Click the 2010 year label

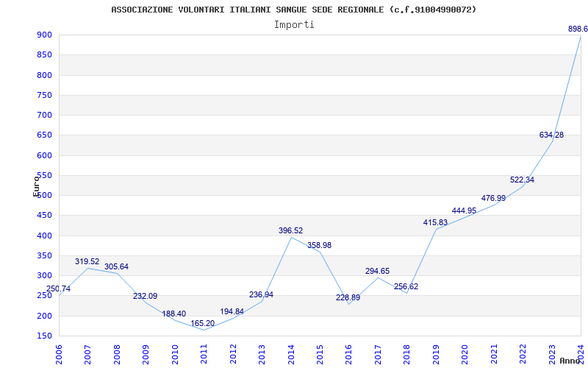click(175, 355)
